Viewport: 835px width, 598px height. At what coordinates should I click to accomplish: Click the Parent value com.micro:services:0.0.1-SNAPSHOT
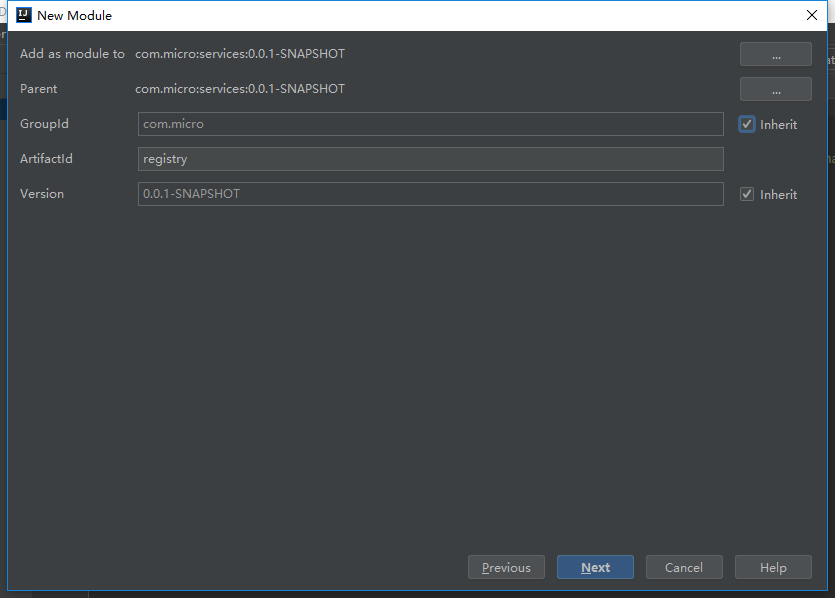(x=240, y=89)
